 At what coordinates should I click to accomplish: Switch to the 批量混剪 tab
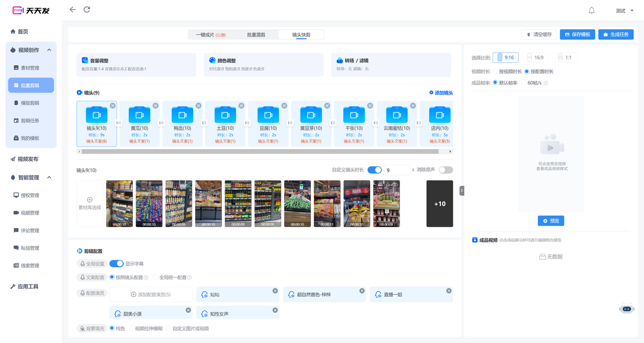tap(256, 35)
